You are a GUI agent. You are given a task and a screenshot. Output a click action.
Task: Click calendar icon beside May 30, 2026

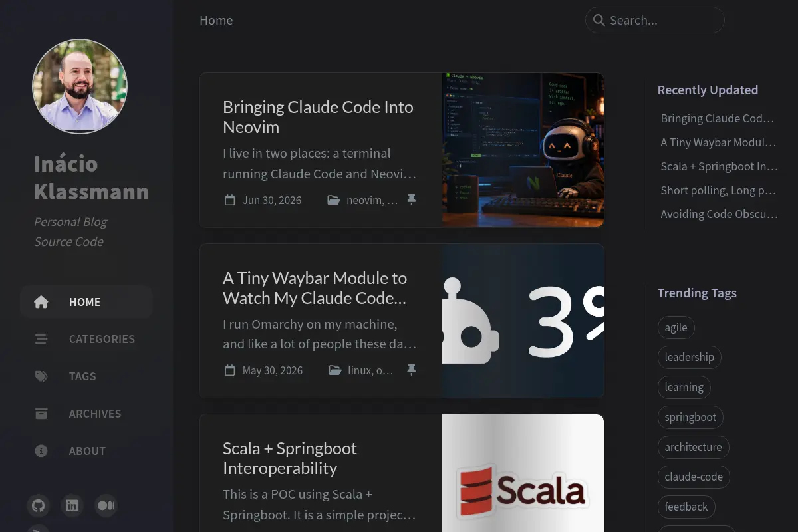[230, 370]
